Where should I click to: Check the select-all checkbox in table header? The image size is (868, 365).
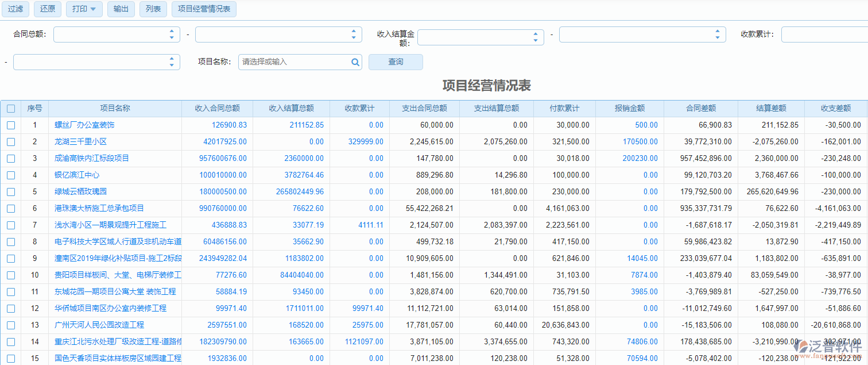coord(10,108)
